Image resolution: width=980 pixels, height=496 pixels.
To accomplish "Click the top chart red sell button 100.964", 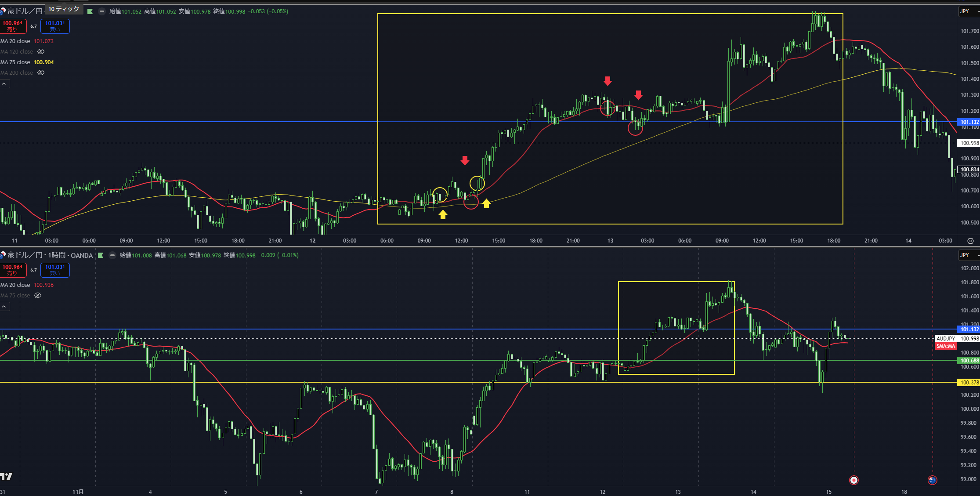I will [x=13, y=26].
